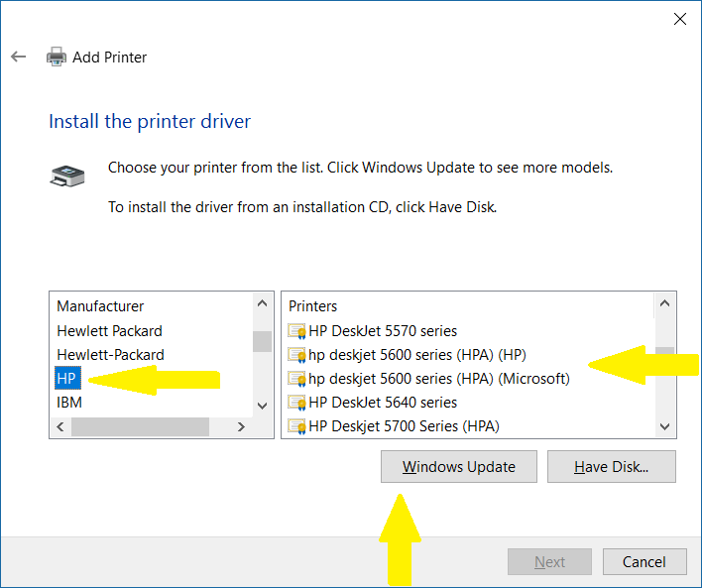Choose hp deskjet 5600 series (HPA) (HP)
Viewport: 702px width, 588px height.
click(417, 355)
